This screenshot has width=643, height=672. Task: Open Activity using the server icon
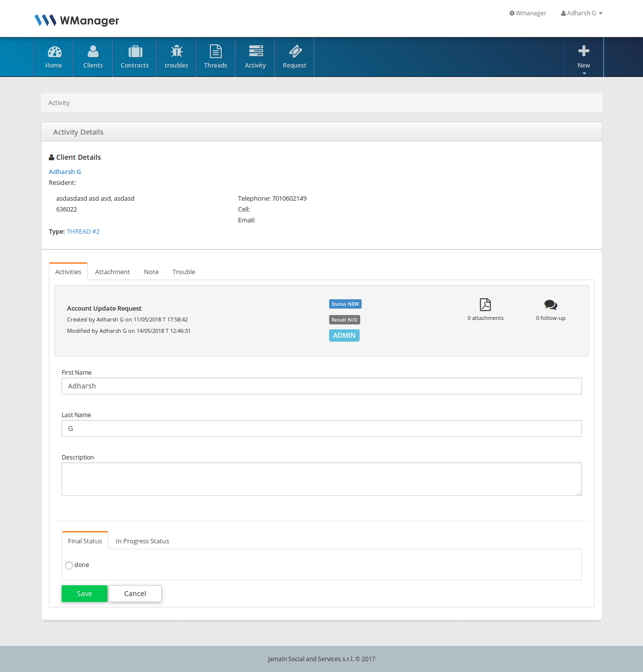pos(255,52)
